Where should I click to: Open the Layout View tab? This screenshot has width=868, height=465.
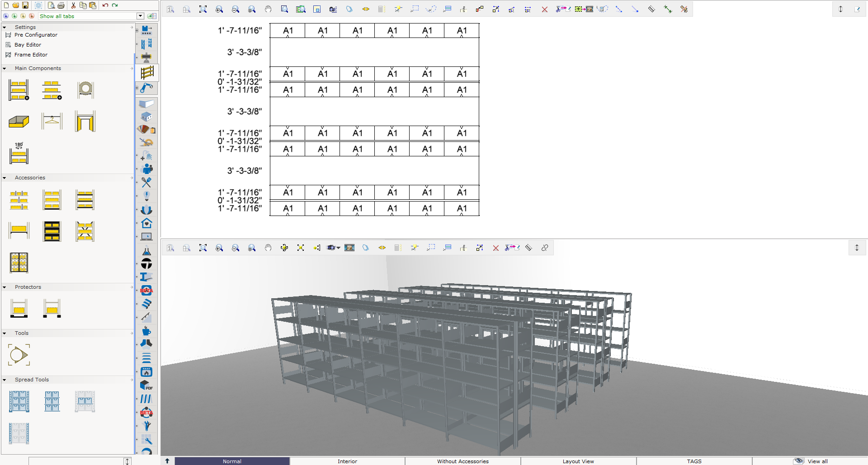pyautogui.click(x=578, y=461)
